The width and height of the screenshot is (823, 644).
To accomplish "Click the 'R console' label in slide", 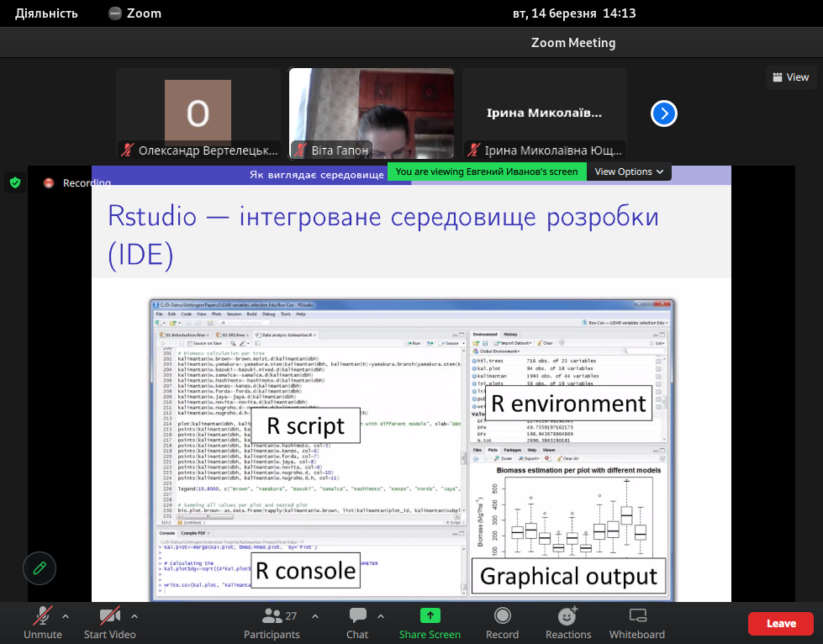I will [x=305, y=571].
